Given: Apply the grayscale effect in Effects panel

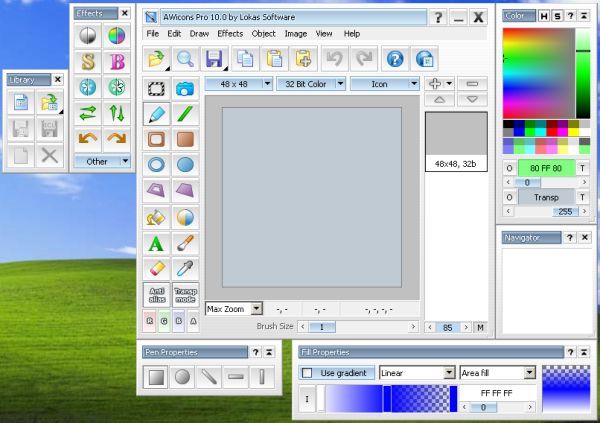Looking at the screenshot, I should (x=88, y=36).
